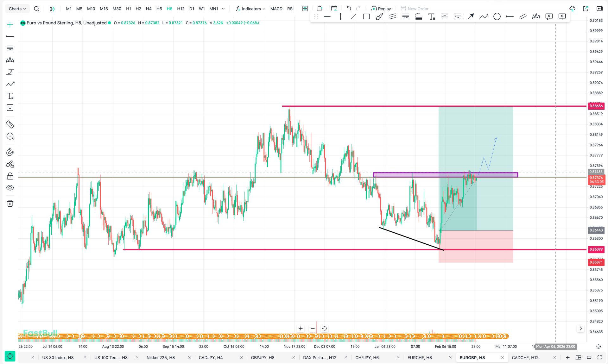Screen dimensions: 608x364
Task: Toggle the lock drawings icon
Action: pos(10,176)
